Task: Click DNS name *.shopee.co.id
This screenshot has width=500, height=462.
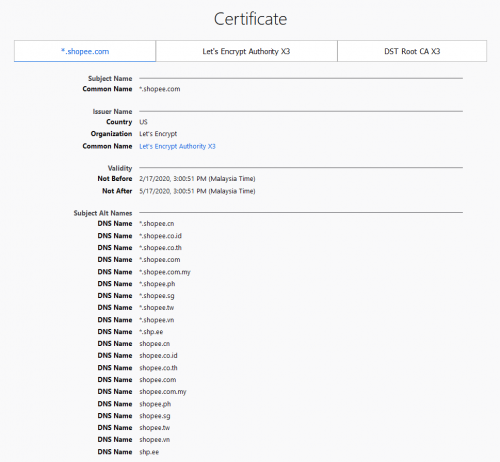Action: pyautogui.click(x=160, y=236)
